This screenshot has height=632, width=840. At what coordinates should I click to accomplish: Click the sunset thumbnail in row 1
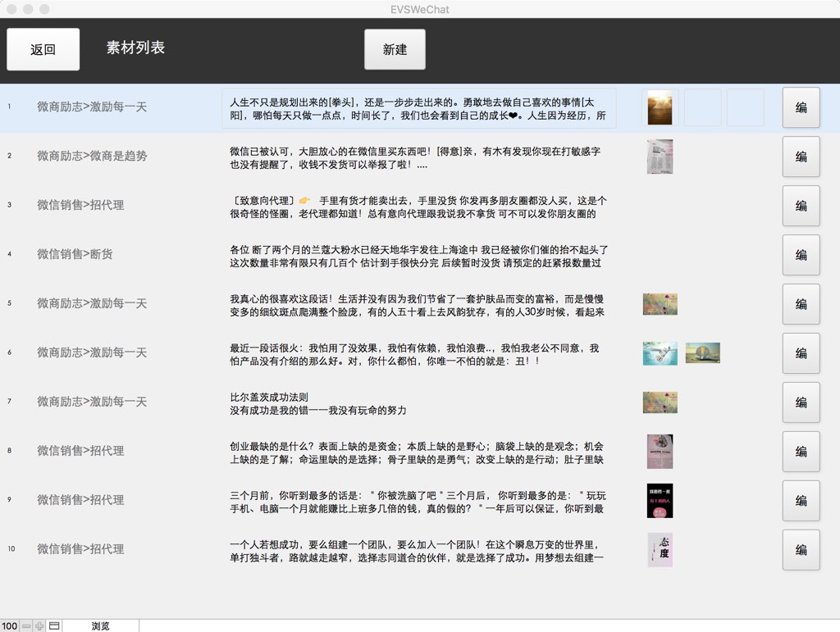tap(660, 108)
